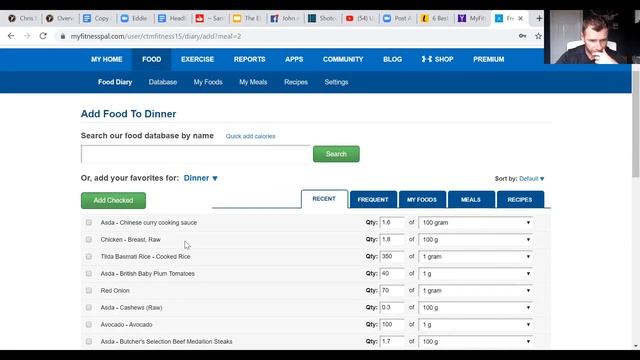
Task: Open the APPS navigation section
Action: point(294,59)
